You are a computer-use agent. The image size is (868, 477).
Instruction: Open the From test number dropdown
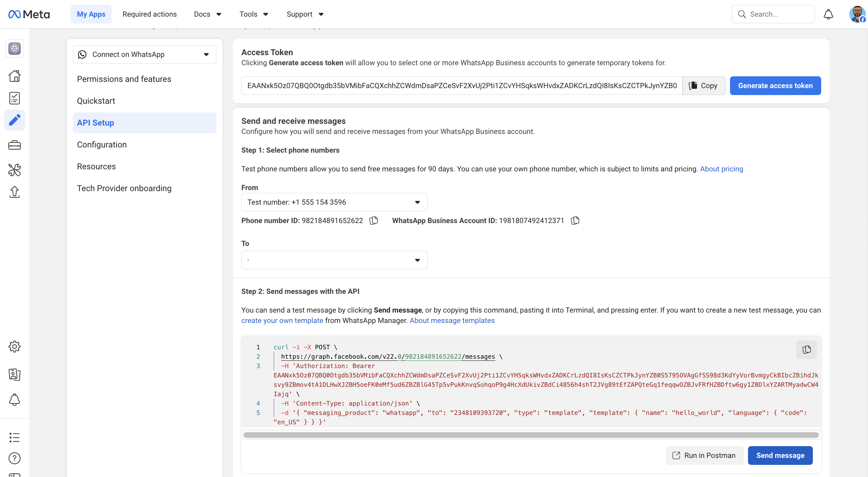coord(334,202)
